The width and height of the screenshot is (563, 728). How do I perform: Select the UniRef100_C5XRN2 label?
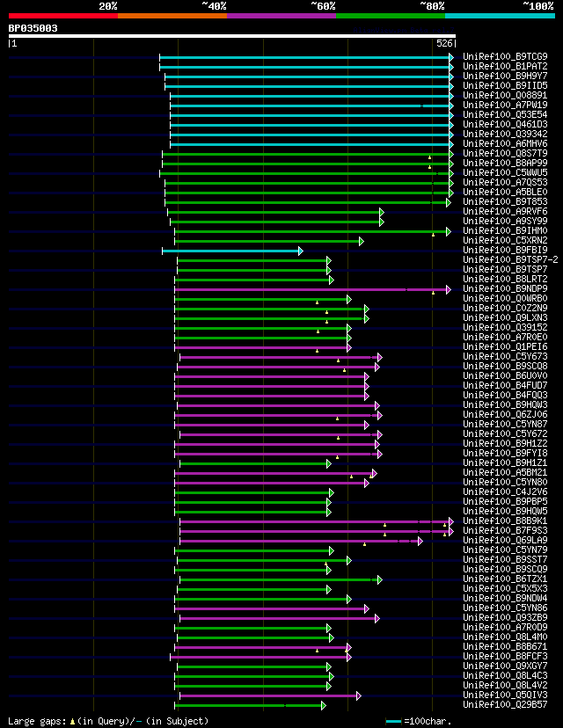click(505, 241)
